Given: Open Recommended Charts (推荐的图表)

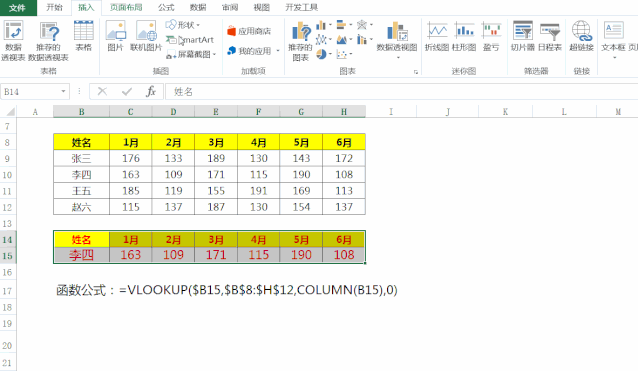Looking at the screenshot, I should 301,41.
